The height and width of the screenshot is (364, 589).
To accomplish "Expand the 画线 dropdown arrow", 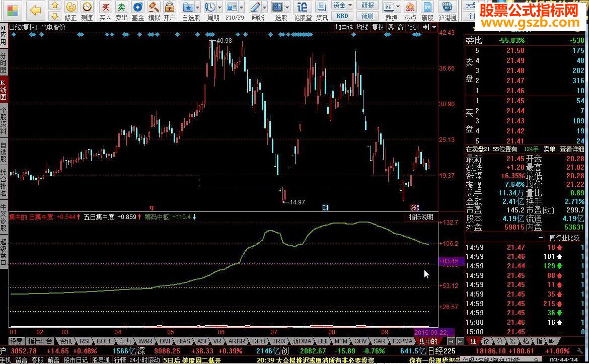I will pyautogui.click(x=264, y=8).
